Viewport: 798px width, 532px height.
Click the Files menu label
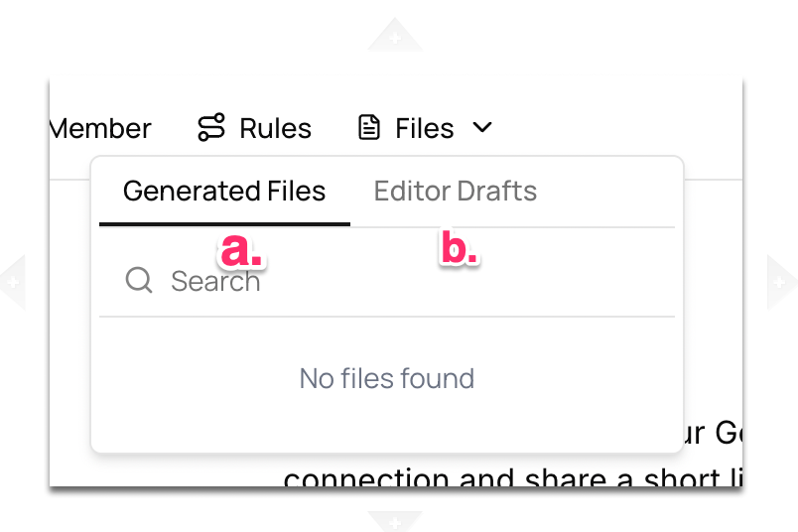[425, 129]
